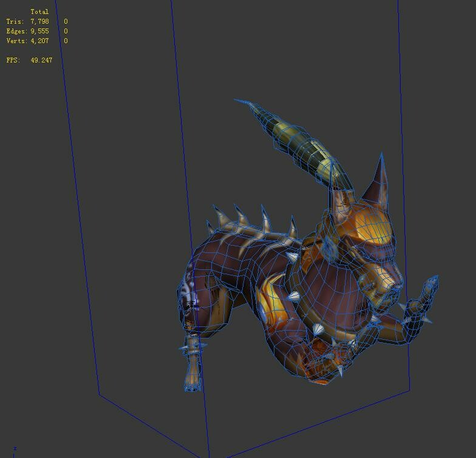476x458 pixels.
Task: Click the selection count 0 in Verts row
Action: (x=66, y=41)
